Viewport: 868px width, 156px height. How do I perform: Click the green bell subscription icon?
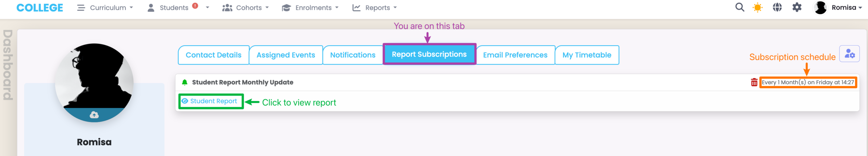pos(185,82)
